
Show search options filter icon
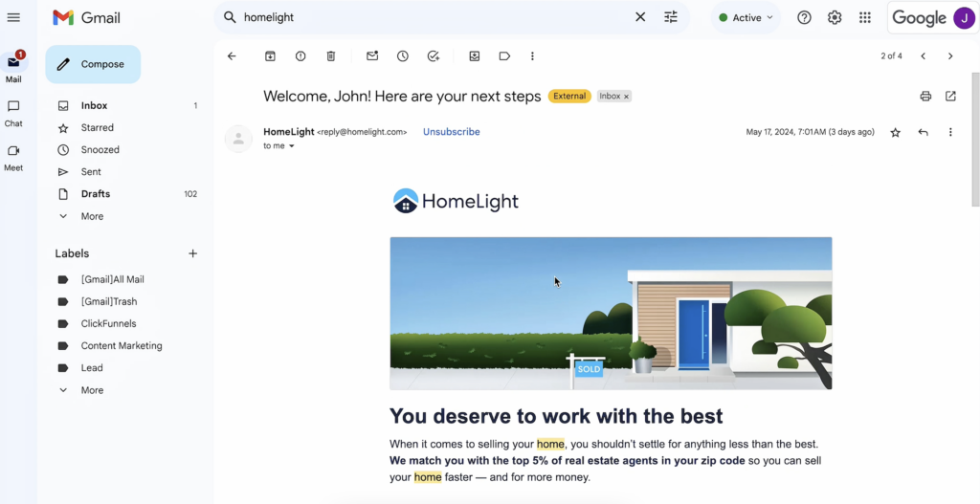(671, 17)
